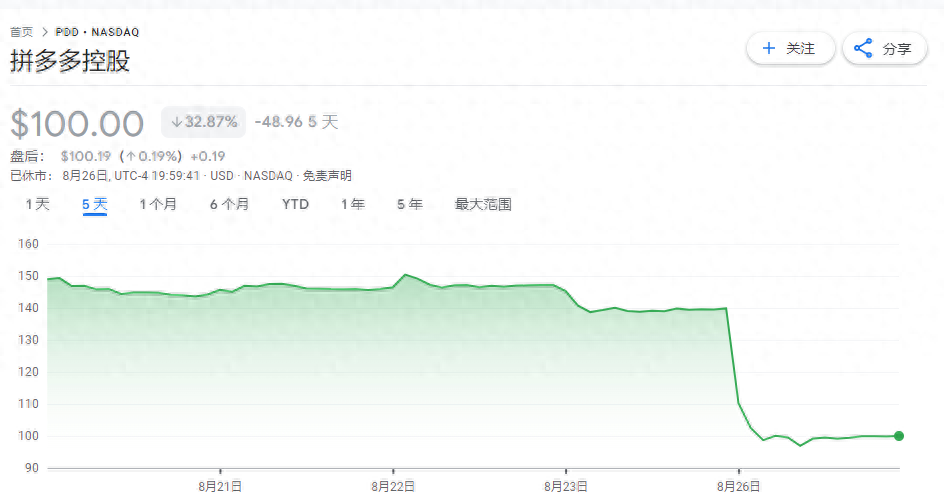Click the green endpoint dot on the chart
This screenshot has width=944, height=497.
[899, 436]
